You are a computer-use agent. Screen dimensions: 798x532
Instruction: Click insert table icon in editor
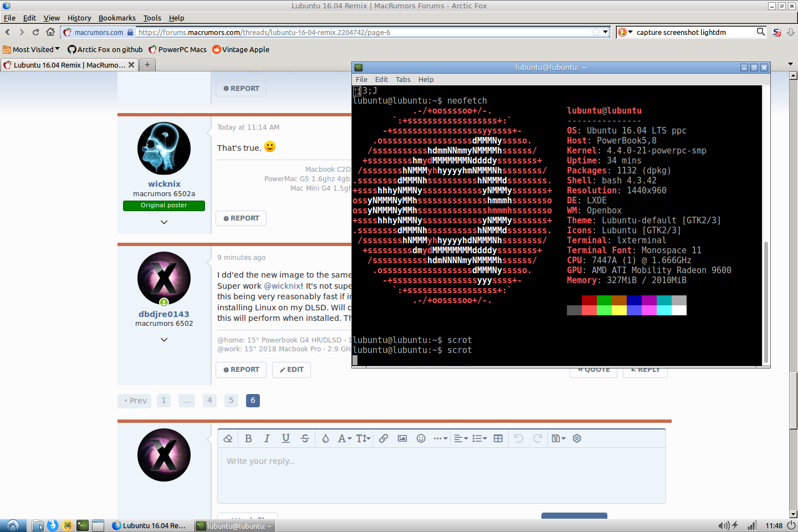pos(498,438)
